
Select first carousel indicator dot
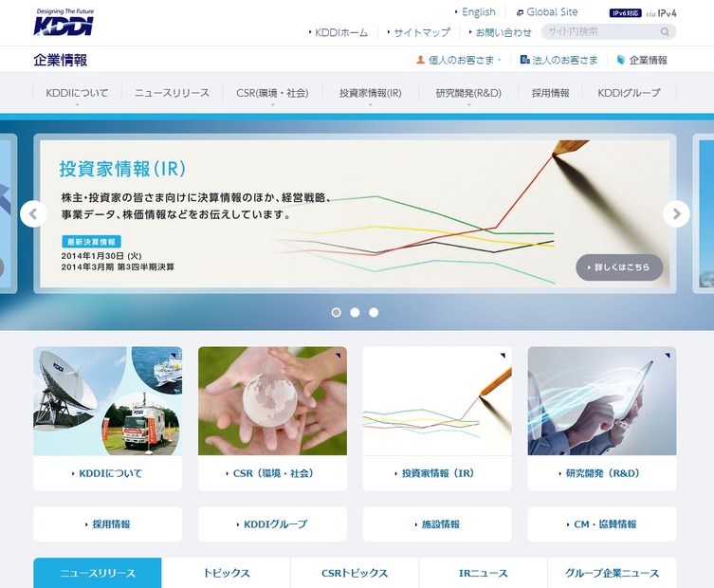tap(336, 312)
